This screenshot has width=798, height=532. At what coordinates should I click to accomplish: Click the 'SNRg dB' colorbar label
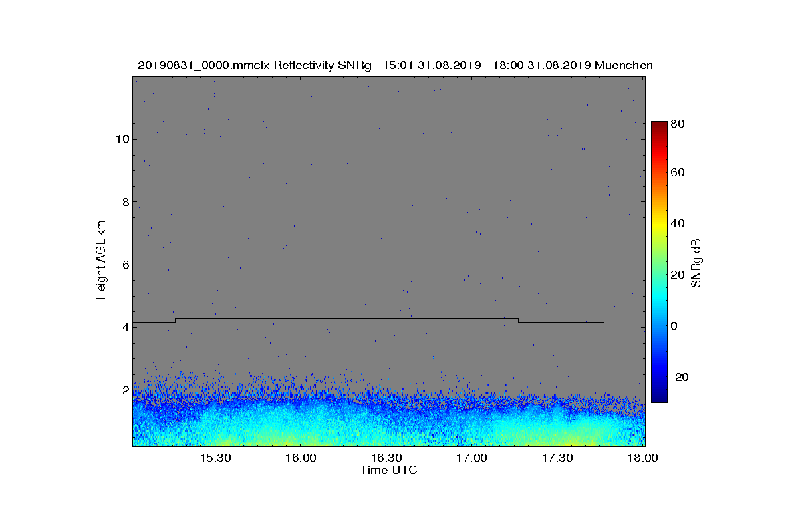click(696, 263)
